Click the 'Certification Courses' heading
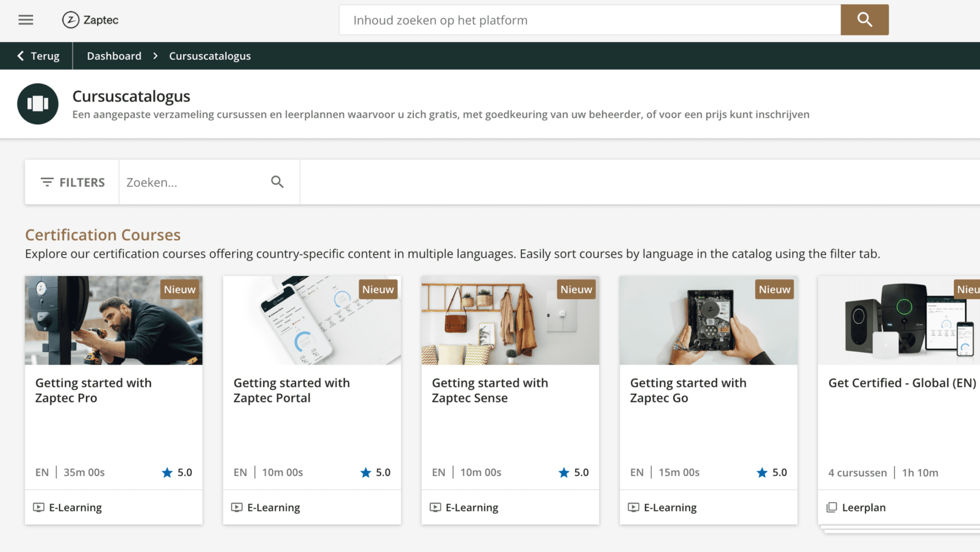This screenshot has width=980, height=552. (x=103, y=235)
